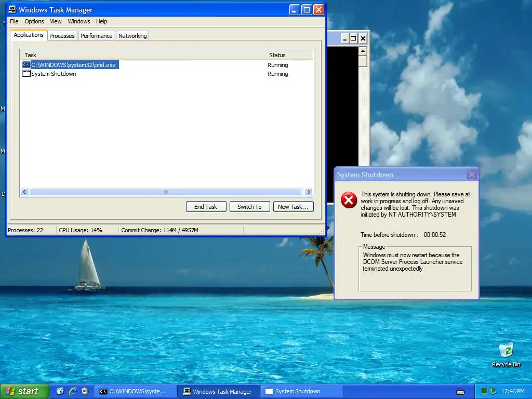The height and width of the screenshot is (399, 532).
Task: Open the File menu
Action: tap(14, 21)
